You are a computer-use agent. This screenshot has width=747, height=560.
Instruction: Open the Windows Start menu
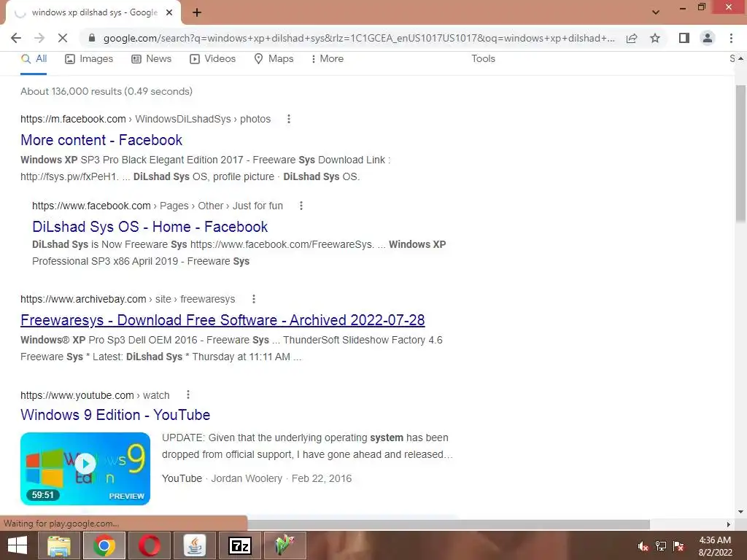pyautogui.click(x=18, y=545)
